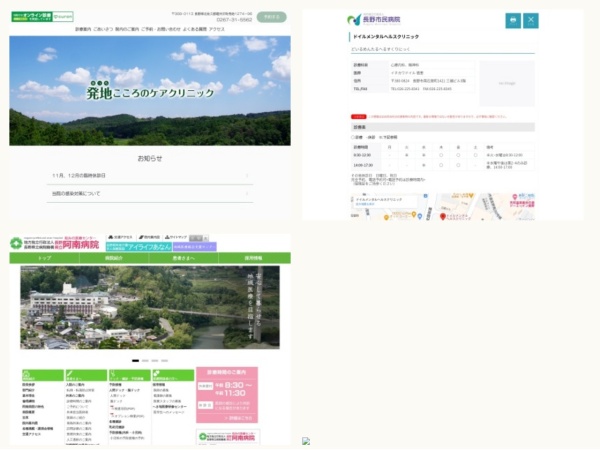Viewport: 600px width, 450px height.
Task: Open the Nagano Municipal Hospital logo link
Action: tap(373, 19)
